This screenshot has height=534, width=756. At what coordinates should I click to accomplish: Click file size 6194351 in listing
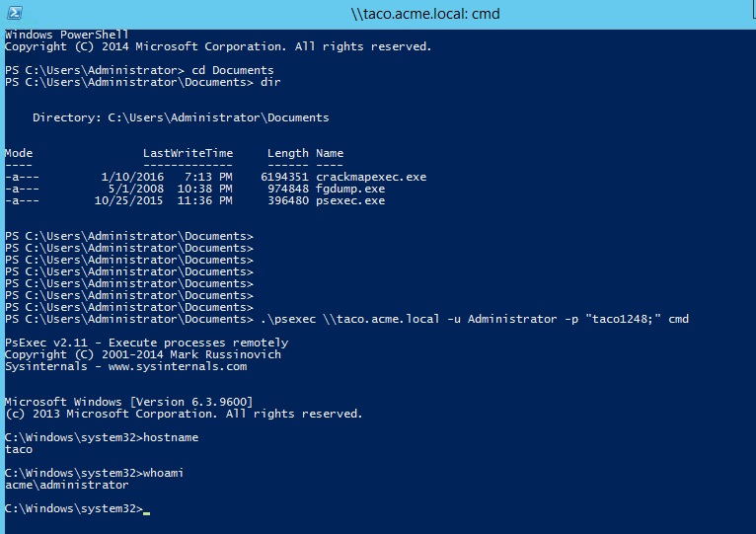tap(284, 177)
